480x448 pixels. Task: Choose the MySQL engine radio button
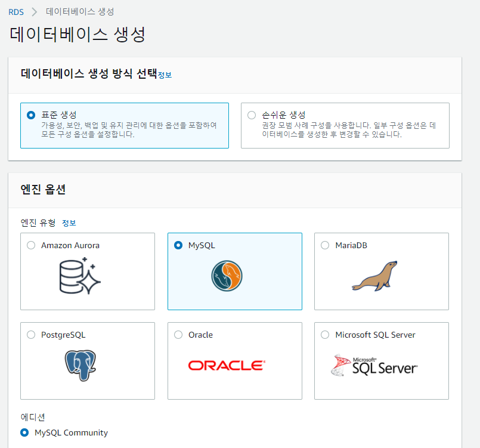coord(178,245)
